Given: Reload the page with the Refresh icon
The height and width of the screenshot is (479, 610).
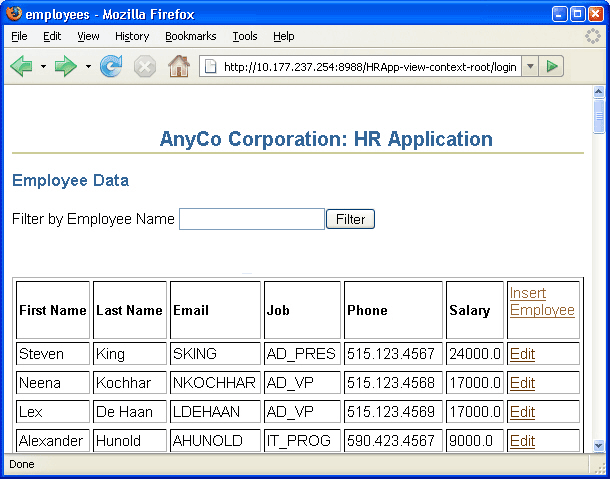Looking at the screenshot, I should pyautogui.click(x=111, y=67).
